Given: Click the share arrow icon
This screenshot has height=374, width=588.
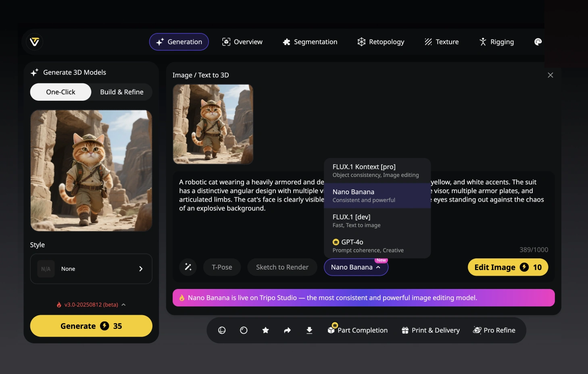Looking at the screenshot, I should pos(287,330).
